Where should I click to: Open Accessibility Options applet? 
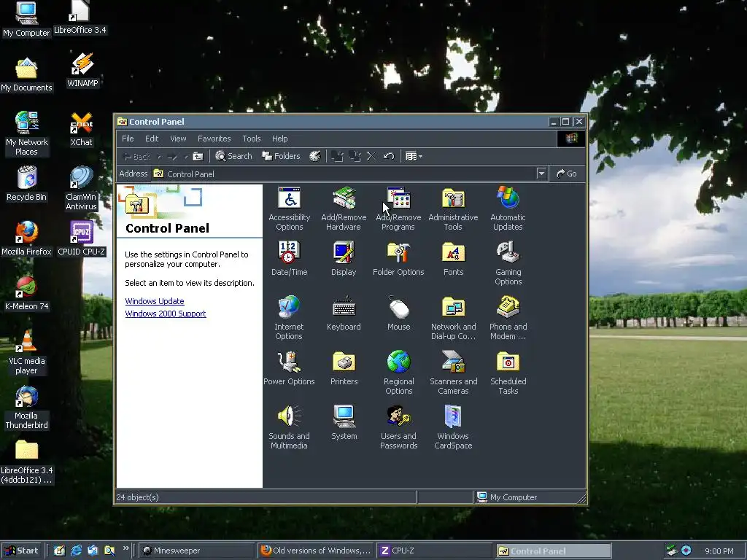[x=289, y=209]
